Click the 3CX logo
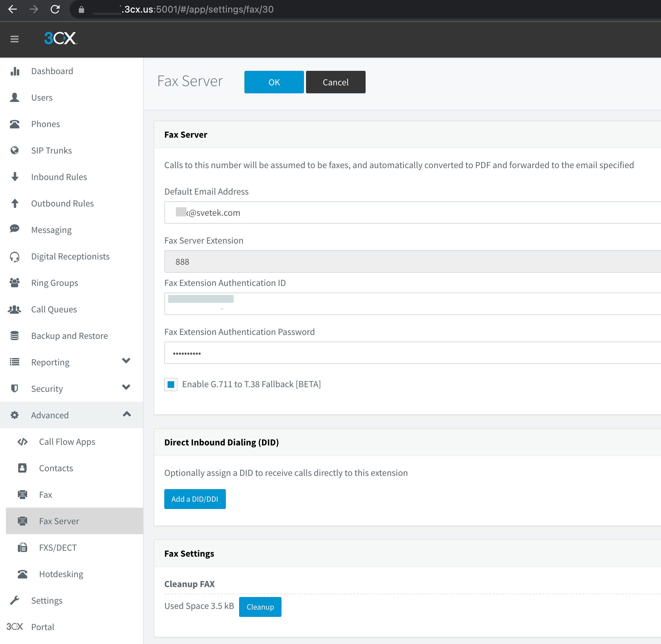Screen dimensions: 661x644 click(61, 38)
